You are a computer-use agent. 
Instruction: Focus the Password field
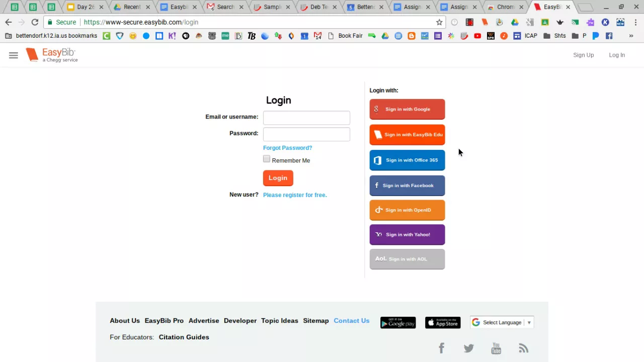coord(306,134)
